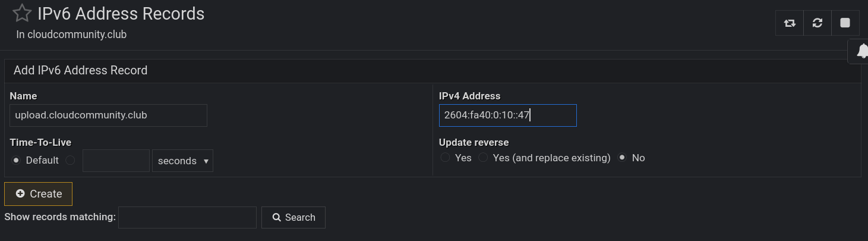Click the square stop icon button

[845, 23]
